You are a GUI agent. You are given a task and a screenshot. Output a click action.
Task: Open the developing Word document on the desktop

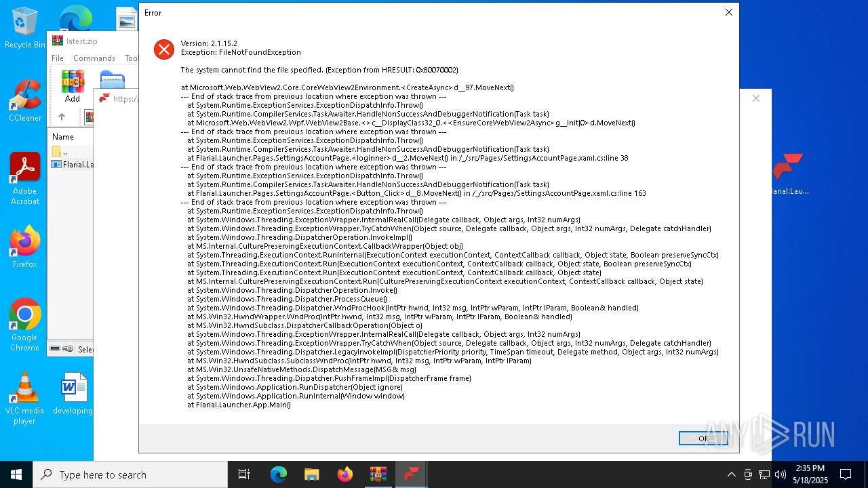73,394
